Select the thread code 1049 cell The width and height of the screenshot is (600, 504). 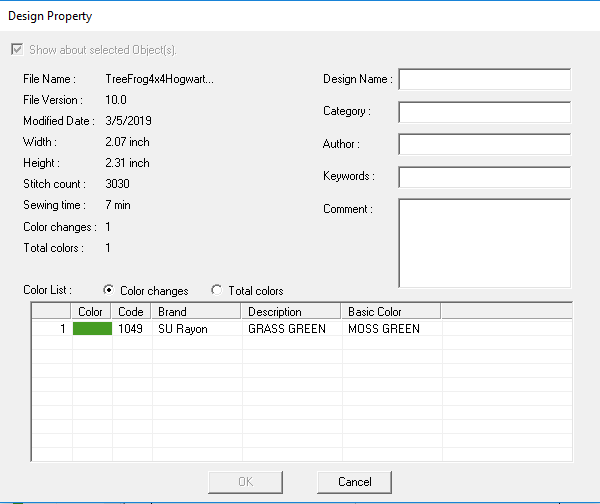coord(131,329)
